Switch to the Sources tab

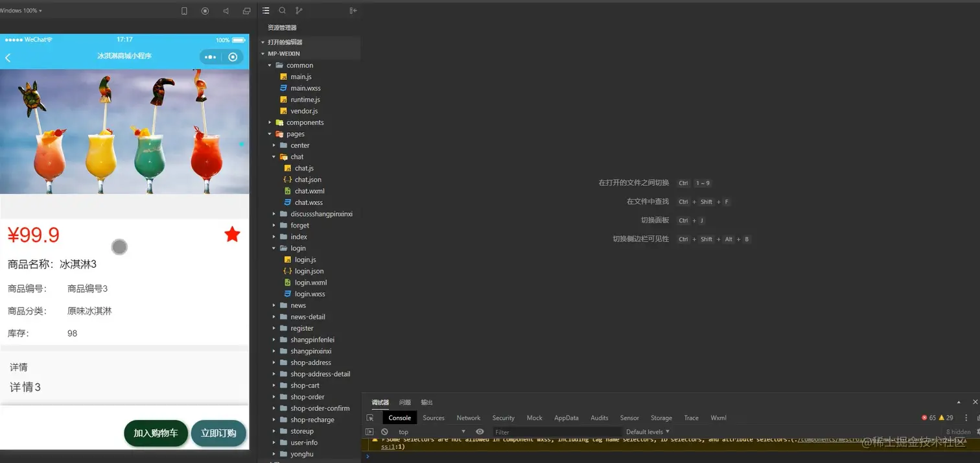[434, 418]
